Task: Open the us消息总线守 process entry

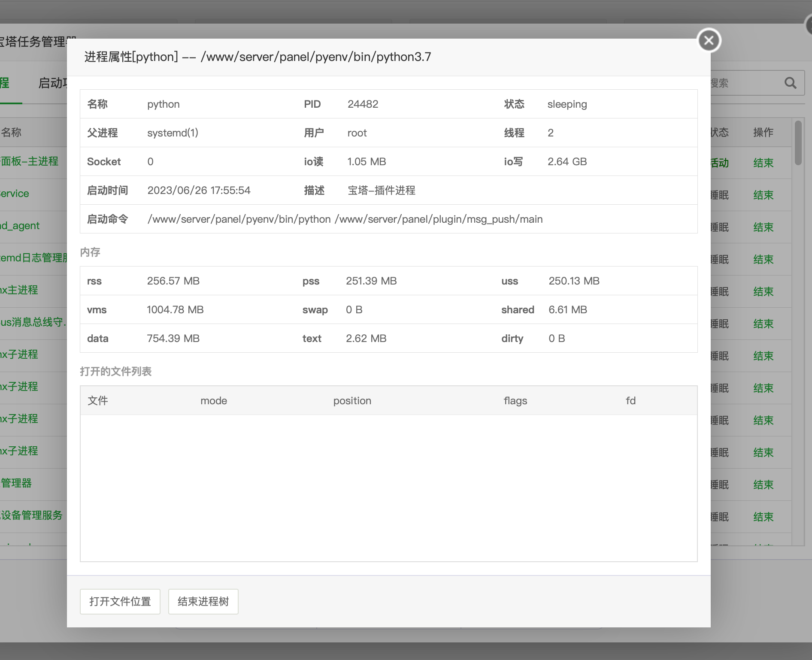Action: pyautogui.click(x=33, y=322)
